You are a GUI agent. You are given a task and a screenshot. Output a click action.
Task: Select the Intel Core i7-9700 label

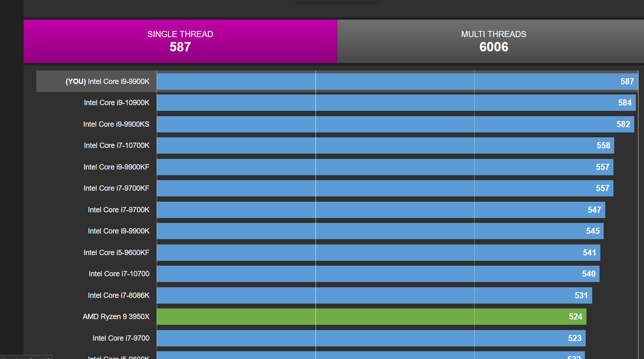click(x=121, y=338)
